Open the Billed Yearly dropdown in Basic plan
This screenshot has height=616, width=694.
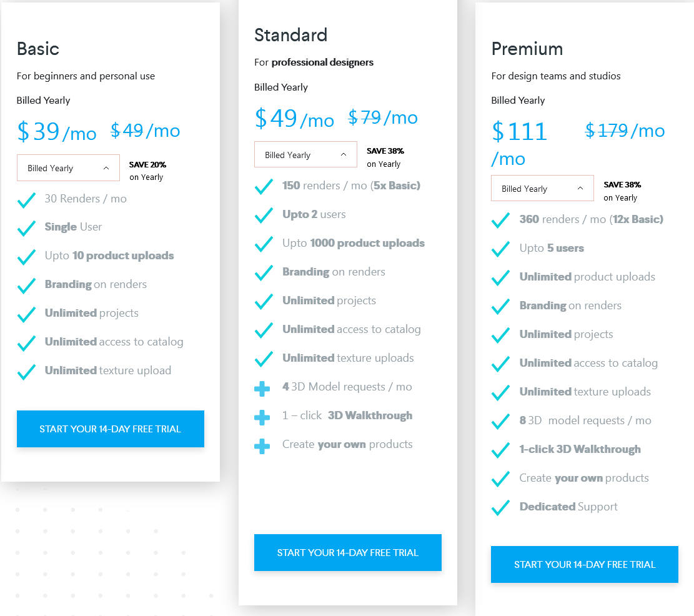pos(68,167)
